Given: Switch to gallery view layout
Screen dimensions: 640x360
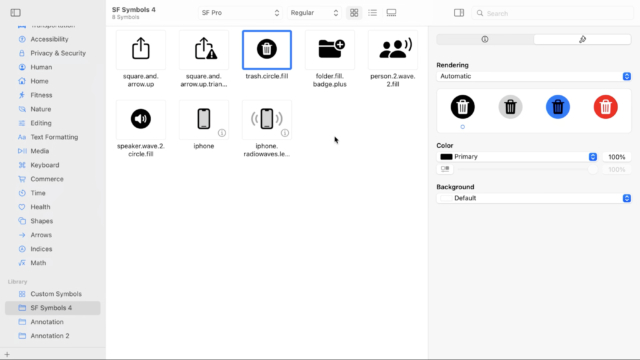Looking at the screenshot, I should pyautogui.click(x=391, y=13).
